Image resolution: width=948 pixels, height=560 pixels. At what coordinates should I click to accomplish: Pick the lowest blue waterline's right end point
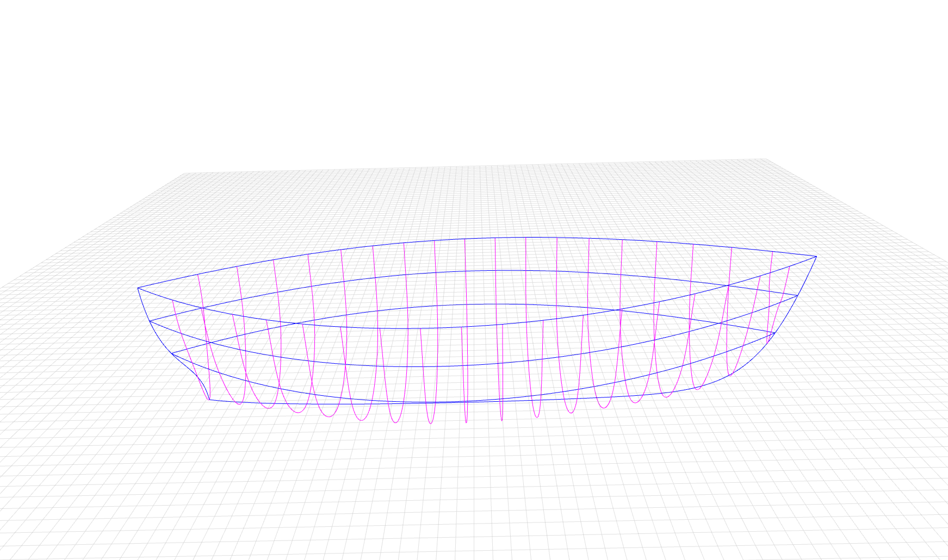[774, 333]
